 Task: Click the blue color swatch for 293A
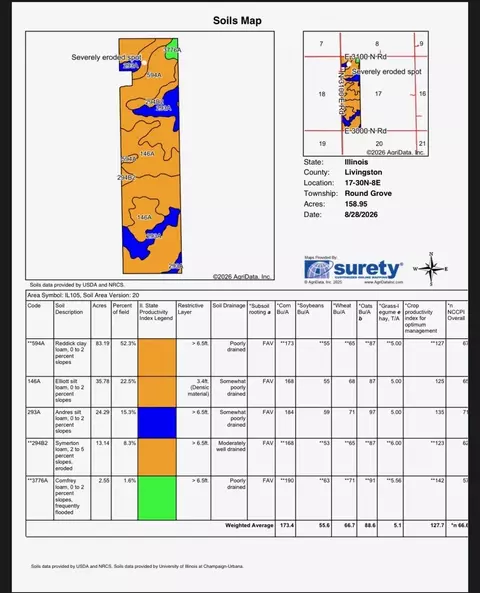point(157,423)
